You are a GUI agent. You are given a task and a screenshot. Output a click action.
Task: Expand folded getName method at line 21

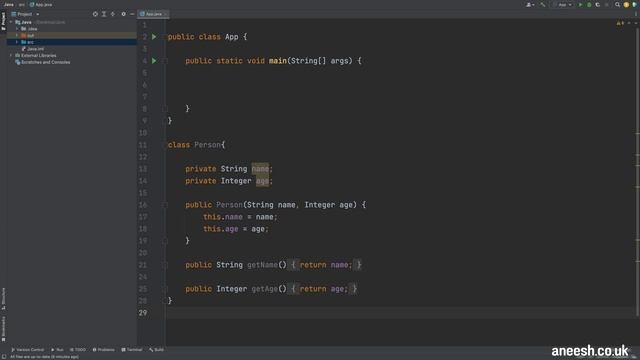tap(165, 265)
